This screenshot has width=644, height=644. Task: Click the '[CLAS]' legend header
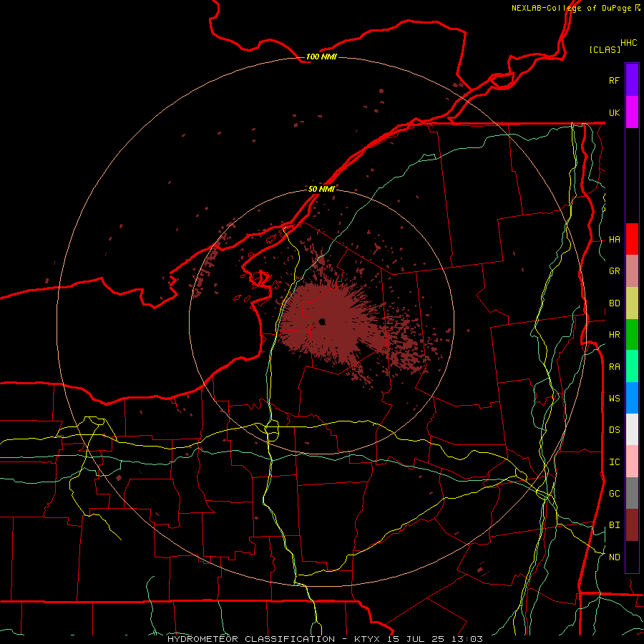605,49
